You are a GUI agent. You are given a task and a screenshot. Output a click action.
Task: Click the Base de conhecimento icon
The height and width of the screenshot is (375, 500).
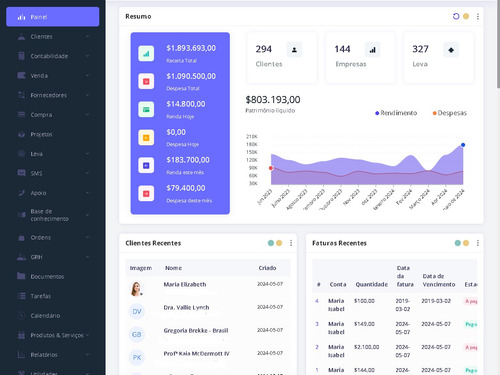[x=21, y=215]
